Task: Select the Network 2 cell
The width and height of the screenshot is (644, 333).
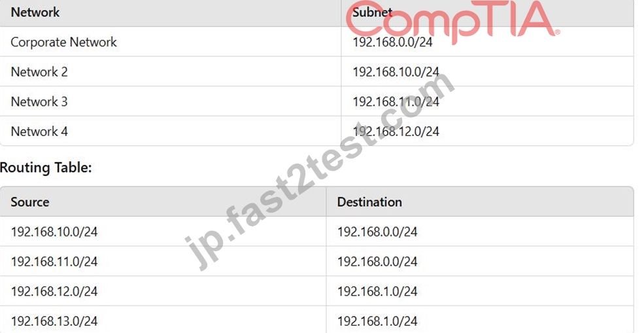Action: click(39, 71)
